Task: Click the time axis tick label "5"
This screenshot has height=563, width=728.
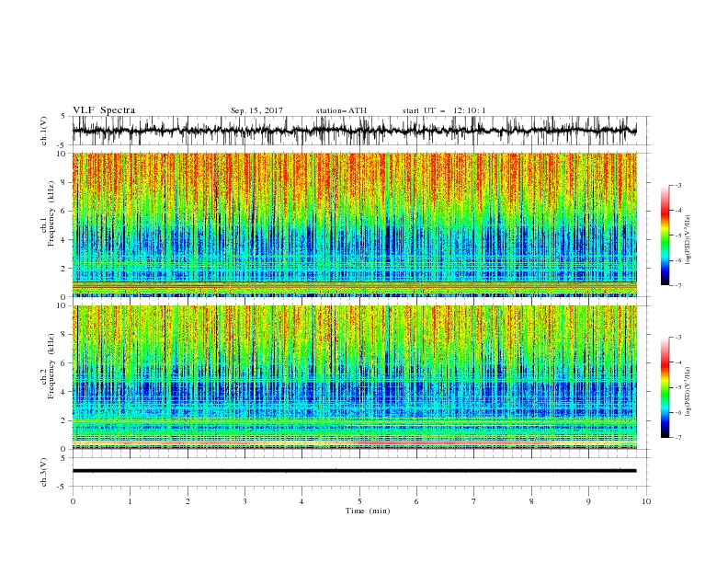Action: coord(359,501)
